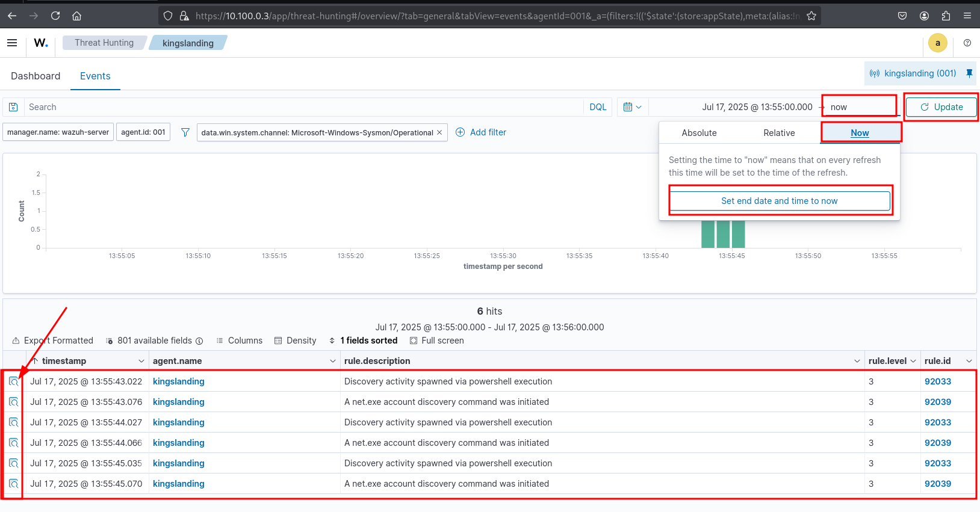Reload the page with refresh icon
This screenshot has width=980, height=512.
55,16
